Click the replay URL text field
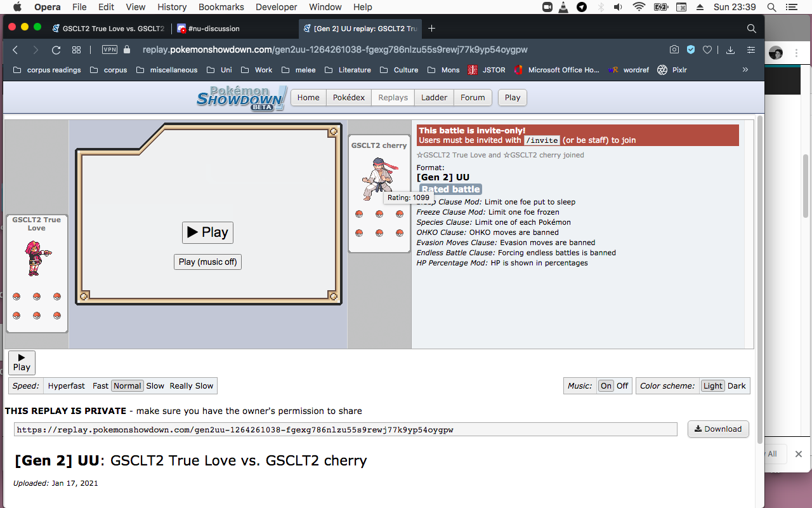This screenshot has width=812, height=508. (x=346, y=430)
